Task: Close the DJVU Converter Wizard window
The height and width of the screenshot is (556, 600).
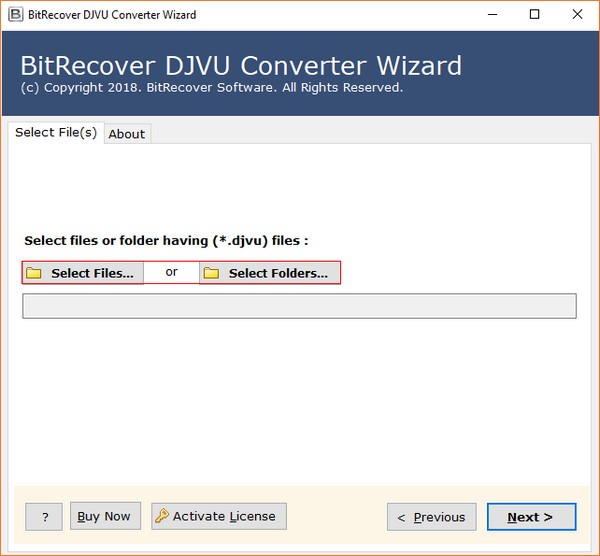Action: point(577,15)
